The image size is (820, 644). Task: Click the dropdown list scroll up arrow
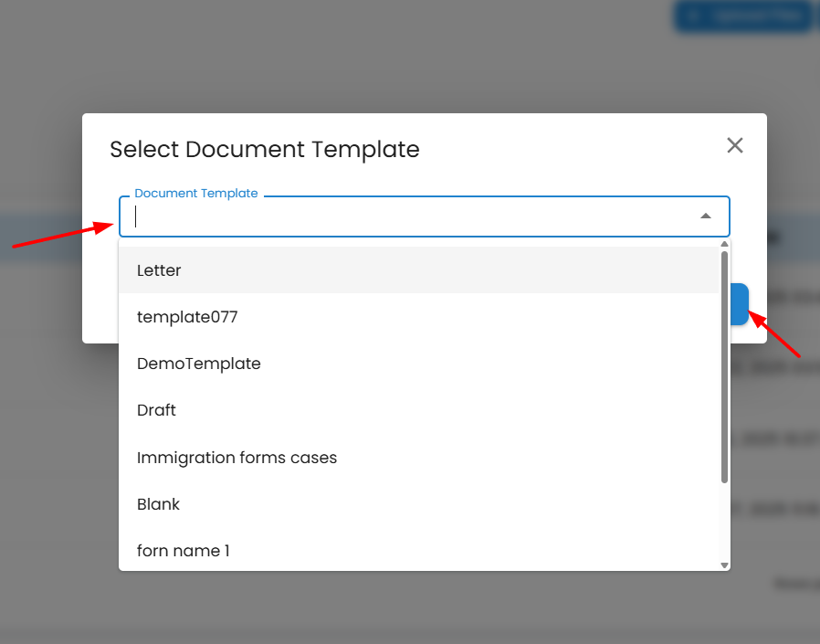tap(725, 244)
